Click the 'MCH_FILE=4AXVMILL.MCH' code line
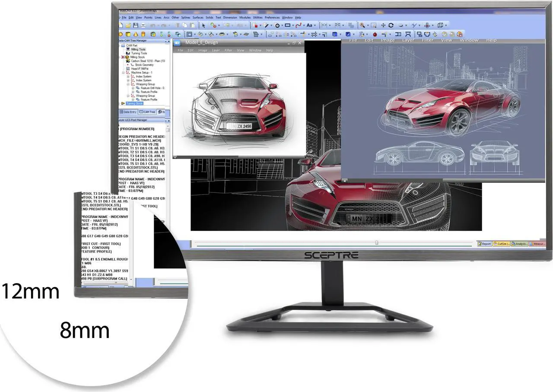 coord(140,140)
